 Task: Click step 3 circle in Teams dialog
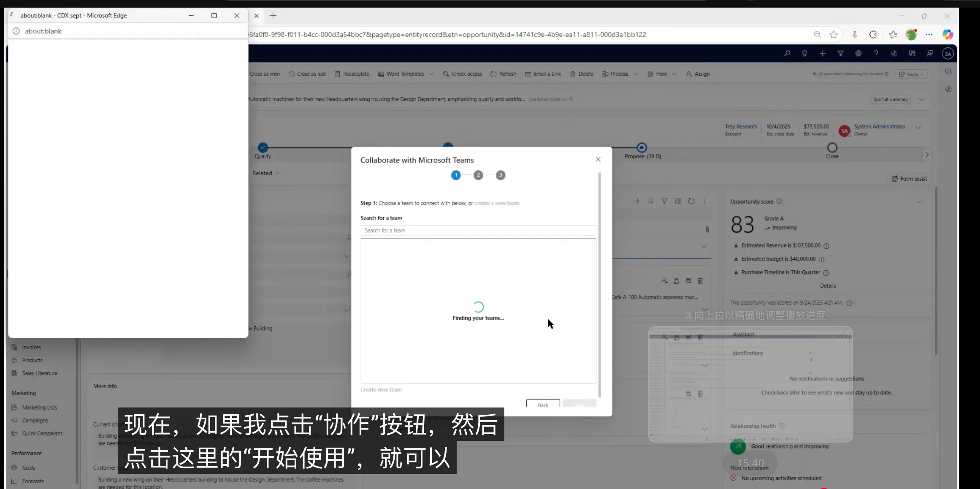click(x=501, y=175)
